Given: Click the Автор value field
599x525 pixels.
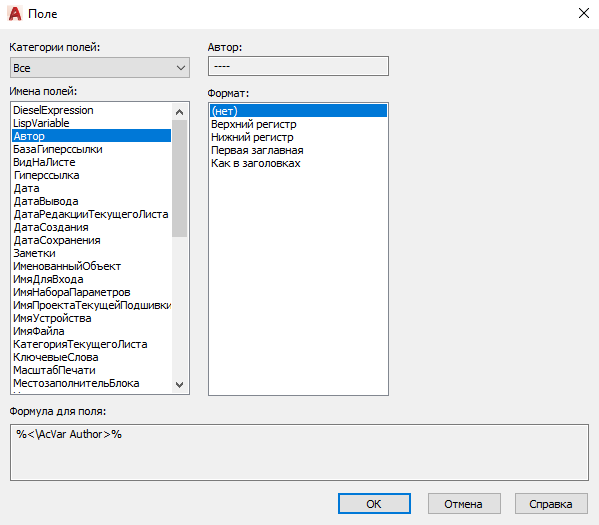Looking at the screenshot, I should tap(298, 66).
